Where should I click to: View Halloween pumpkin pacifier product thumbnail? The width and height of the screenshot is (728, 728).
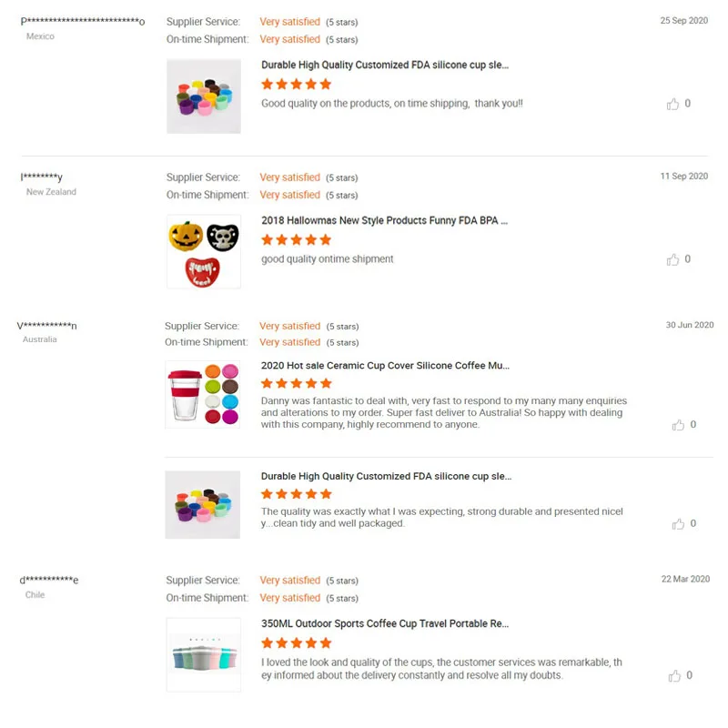click(204, 252)
